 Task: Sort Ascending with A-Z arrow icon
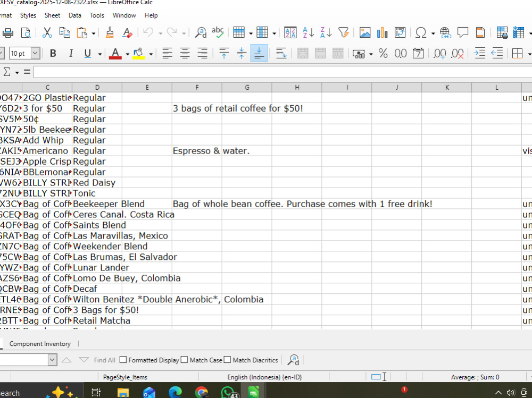click(309, 33)
